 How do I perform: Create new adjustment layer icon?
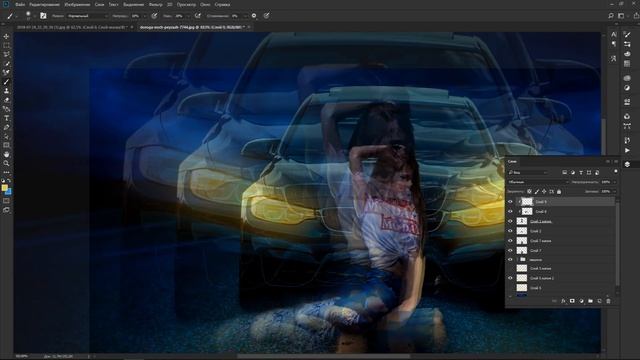point(581,301)
